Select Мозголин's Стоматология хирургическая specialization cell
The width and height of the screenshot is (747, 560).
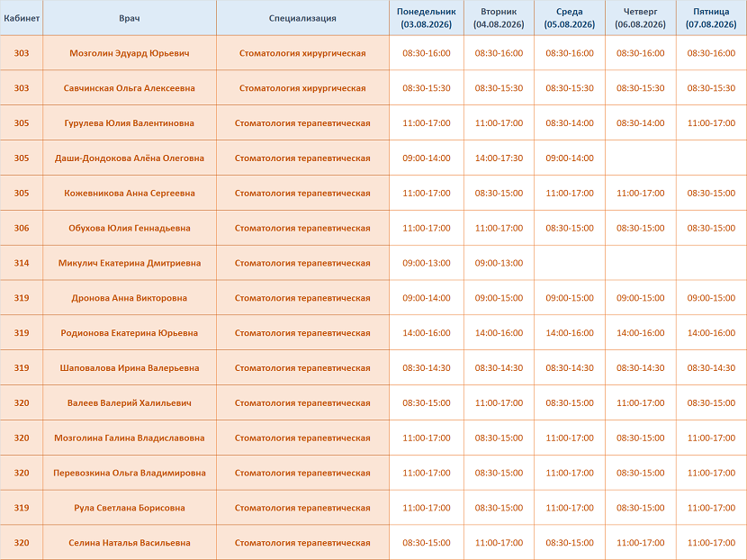(x=302, y=53)
